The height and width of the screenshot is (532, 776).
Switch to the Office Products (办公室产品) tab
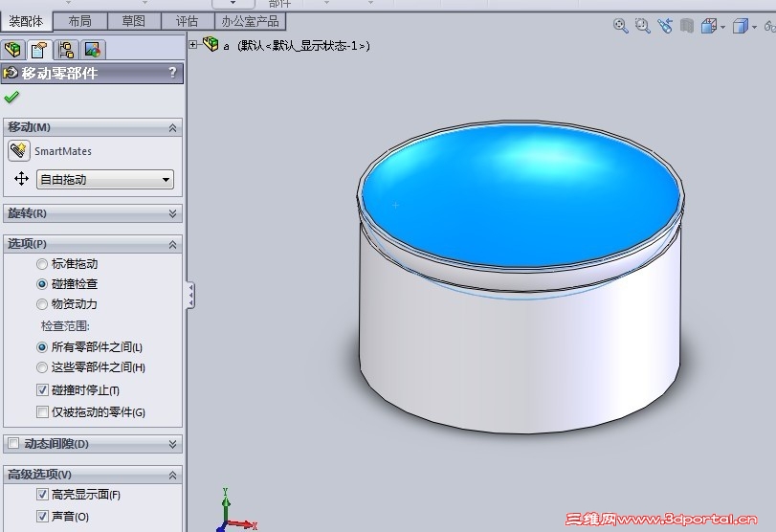[250, 21]
